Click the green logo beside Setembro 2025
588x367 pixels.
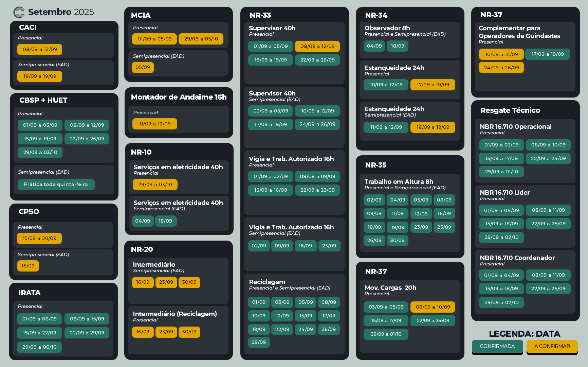19,12
